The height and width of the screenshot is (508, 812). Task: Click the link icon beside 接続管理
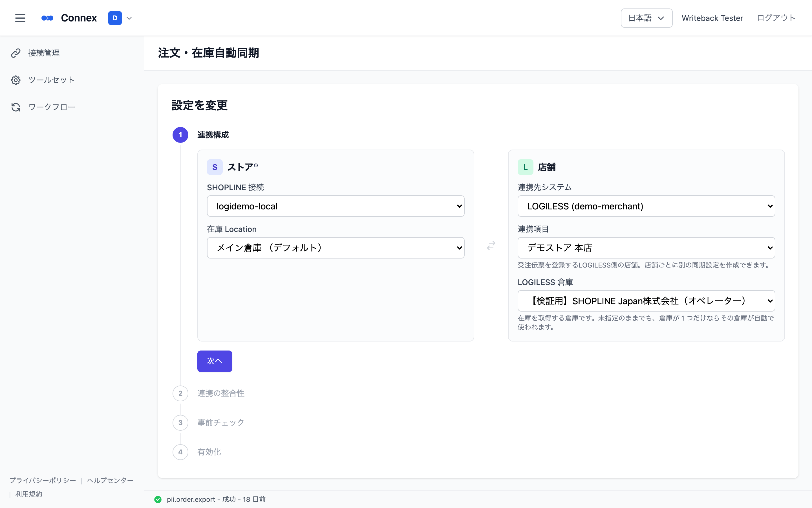[x=16, y=53]
